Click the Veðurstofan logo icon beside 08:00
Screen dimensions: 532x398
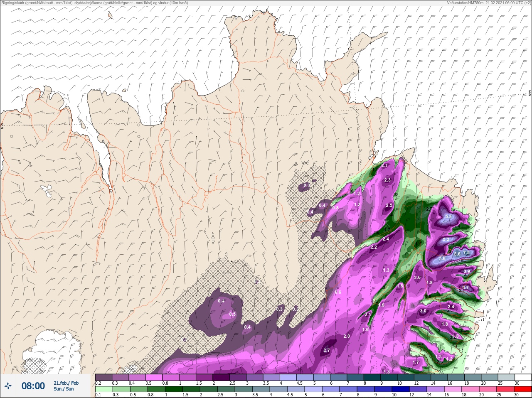pyautogui.click(x=8, y=386)
